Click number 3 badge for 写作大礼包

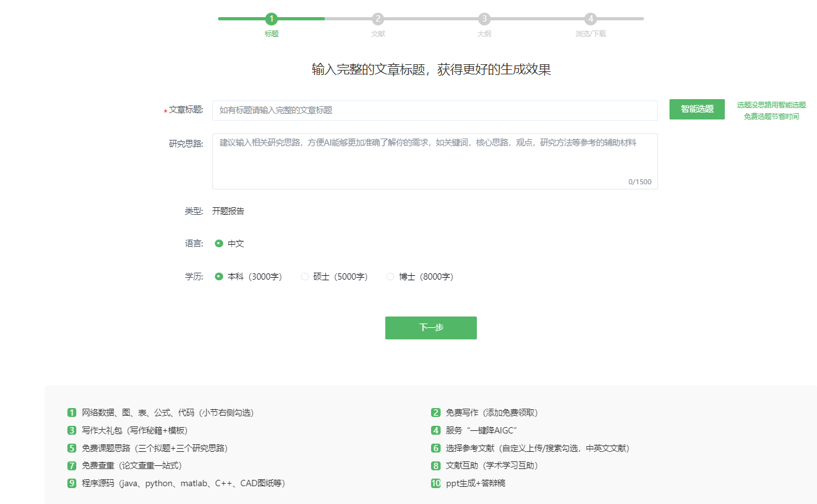point(72,430)
